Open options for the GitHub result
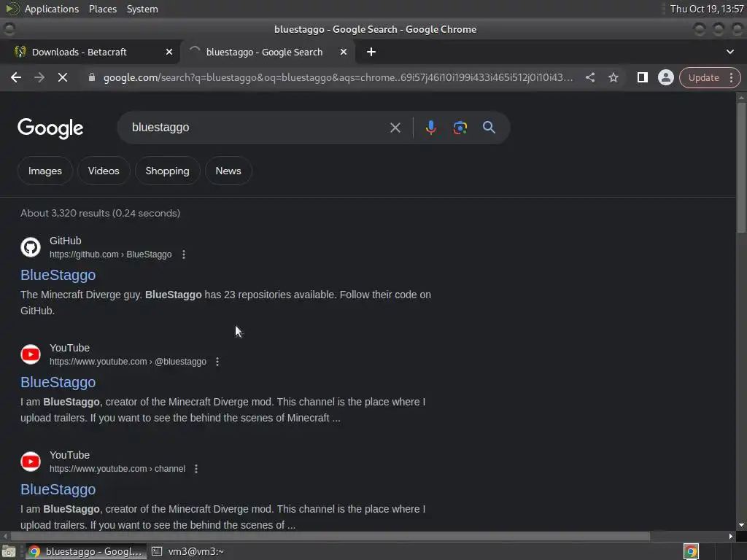 pyautogui.click(x=184, y=254)
